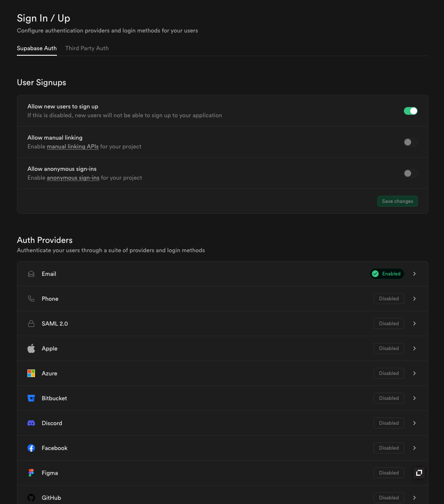
Task: Click the GitHub logo icon
Action: pos(31,498)
